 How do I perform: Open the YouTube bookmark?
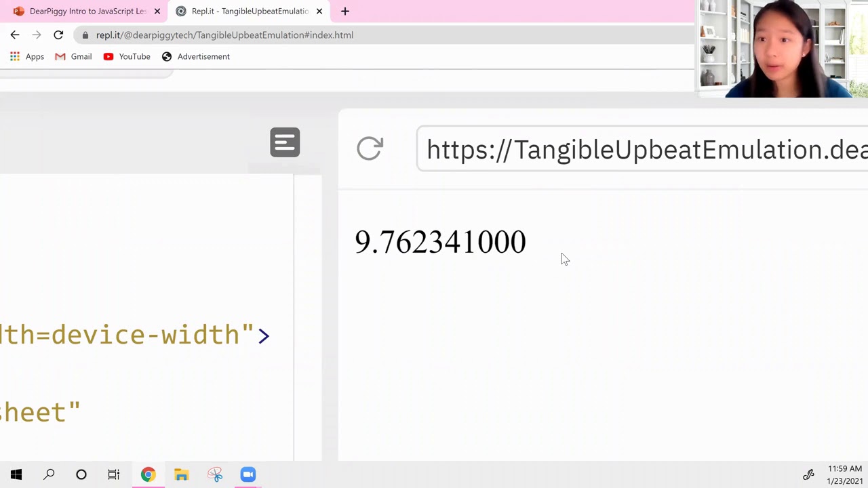[127, 56]
